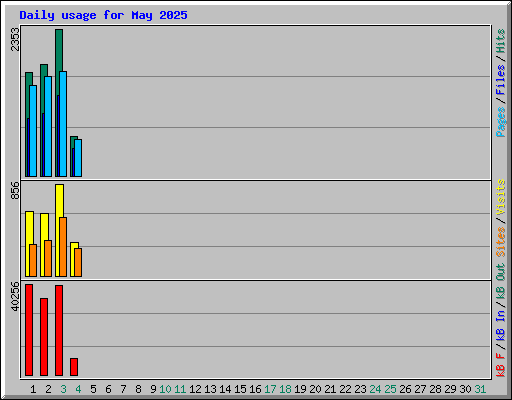Select the cyan pages bar for day 2
The image size is (512, 400).
[48, 126]
